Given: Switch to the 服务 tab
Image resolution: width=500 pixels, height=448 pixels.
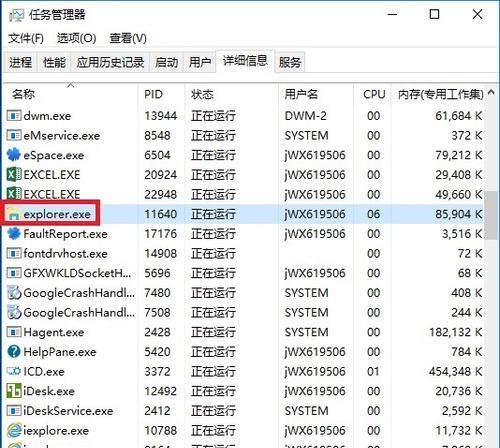Looking at the screenshot, I should 290,62.
